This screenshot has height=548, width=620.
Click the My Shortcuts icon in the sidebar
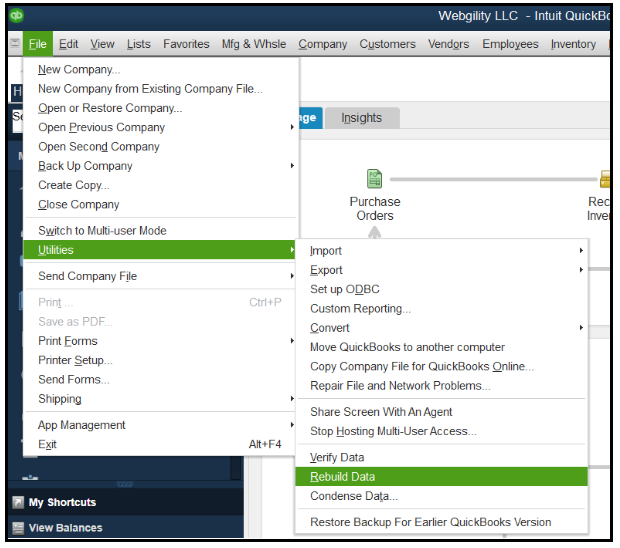click(18, 502)
